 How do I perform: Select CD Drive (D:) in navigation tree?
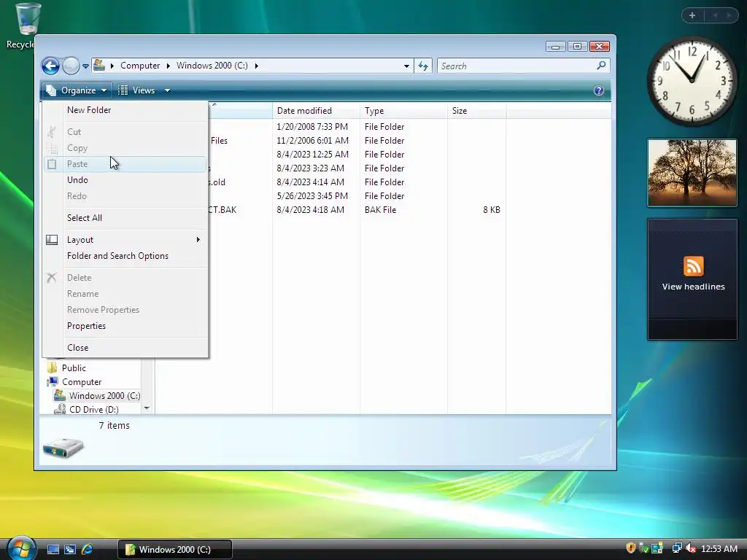pyautogui.click(x=94, y=410)
